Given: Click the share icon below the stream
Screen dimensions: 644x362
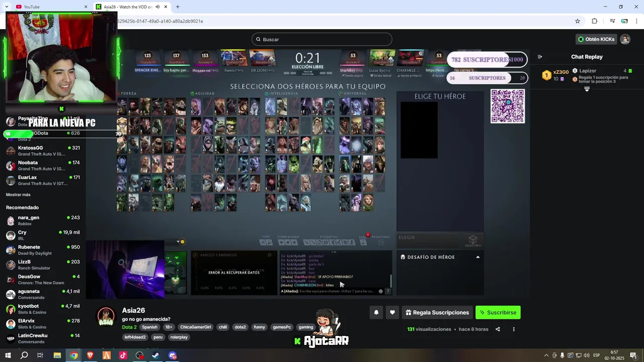Looking at the screenshot, I should 498,329.
